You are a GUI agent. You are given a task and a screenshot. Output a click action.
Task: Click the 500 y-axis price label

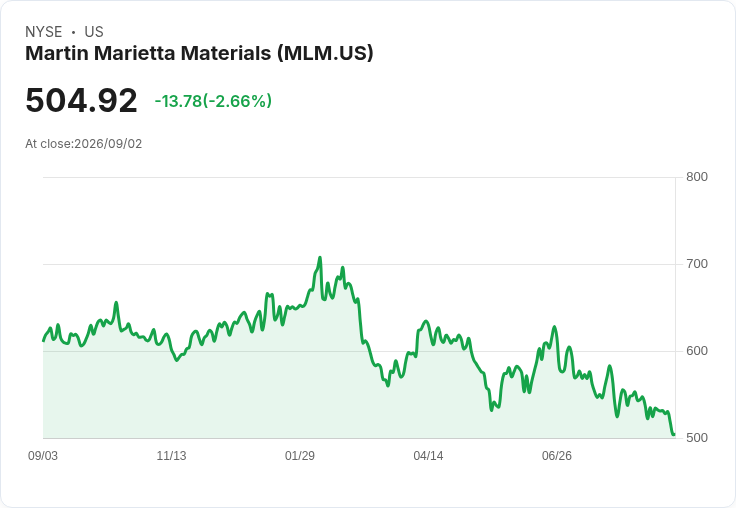click(697, 438)
